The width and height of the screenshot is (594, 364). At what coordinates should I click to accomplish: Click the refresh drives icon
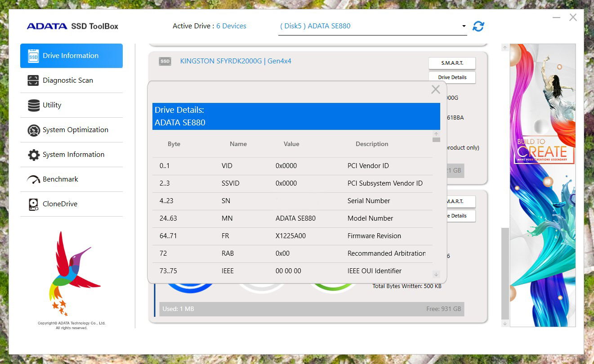(x=478, y=27)
